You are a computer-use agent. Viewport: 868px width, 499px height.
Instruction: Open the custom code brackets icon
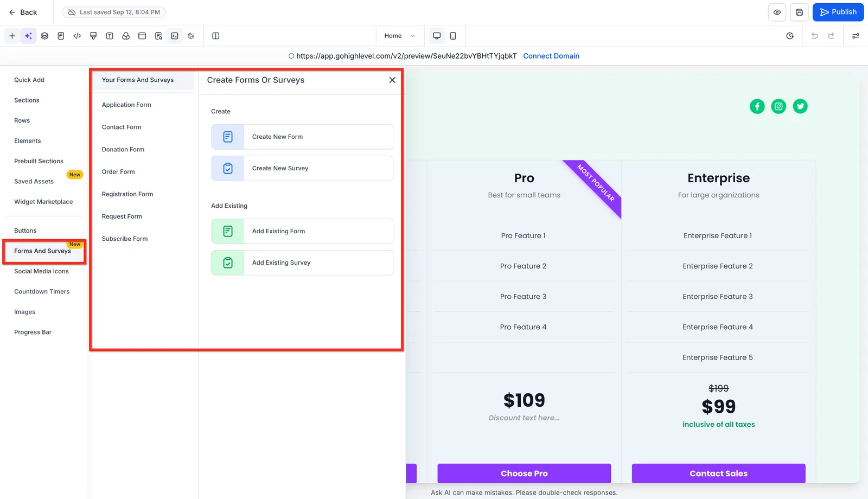point(77,36)
